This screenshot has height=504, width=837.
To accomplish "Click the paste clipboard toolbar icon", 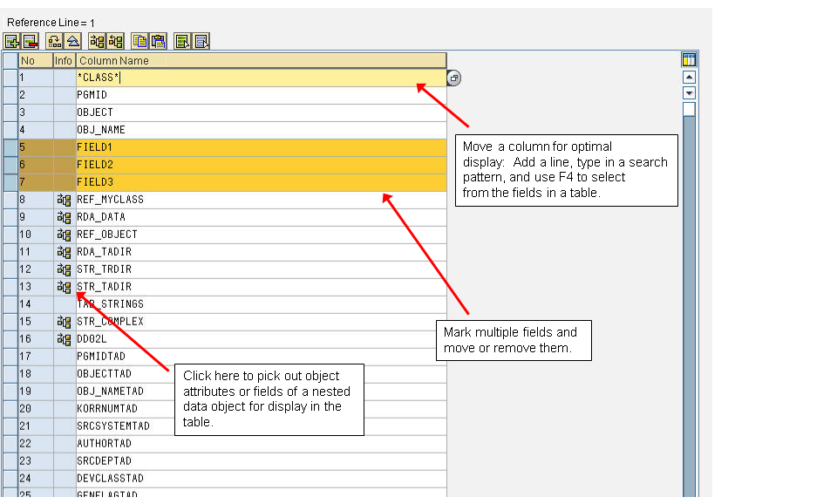I will (158, 41).
